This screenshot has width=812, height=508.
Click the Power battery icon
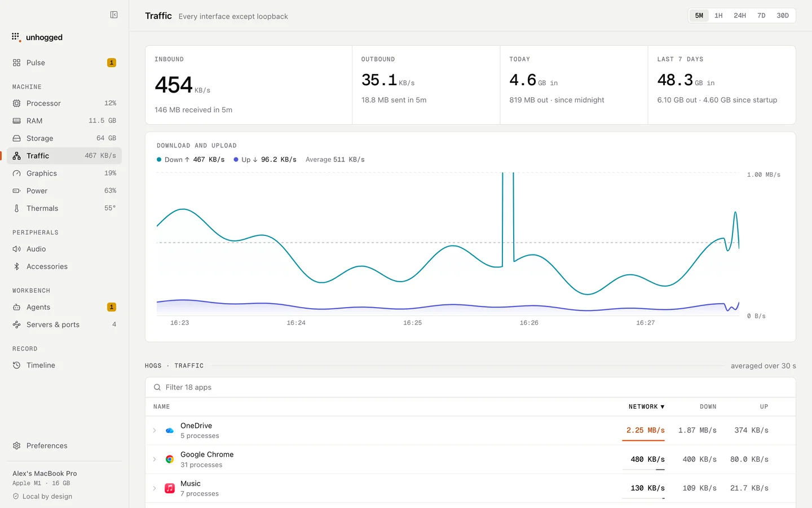tap(16, 191)
